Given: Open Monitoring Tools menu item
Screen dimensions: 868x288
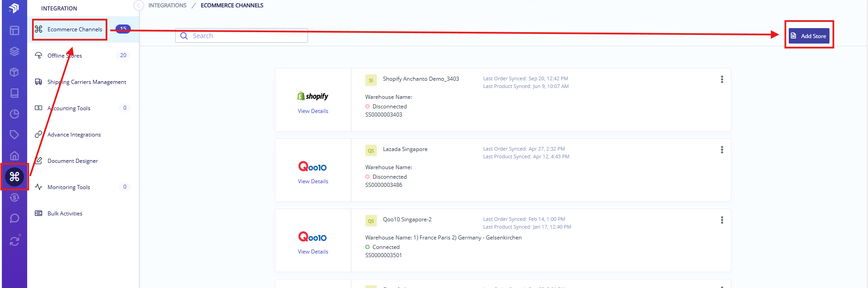Looking at the screenshot, I should [83, 187].
